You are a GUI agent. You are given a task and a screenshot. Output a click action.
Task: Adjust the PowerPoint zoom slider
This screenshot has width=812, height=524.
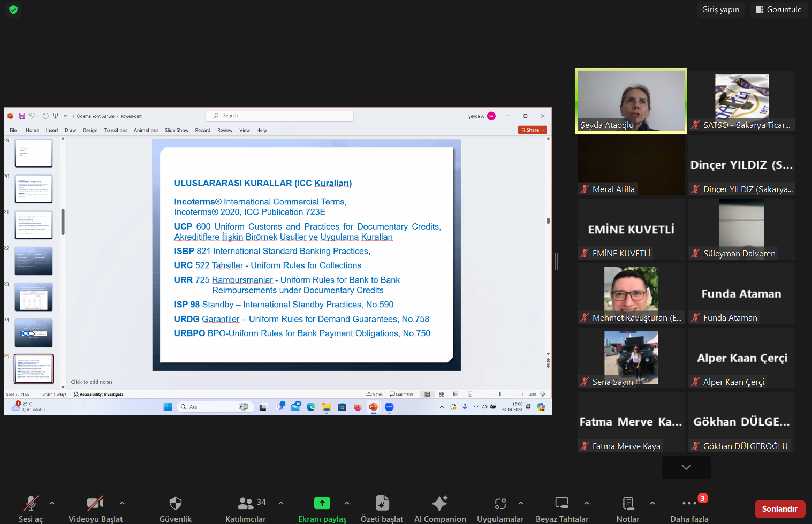502,394
